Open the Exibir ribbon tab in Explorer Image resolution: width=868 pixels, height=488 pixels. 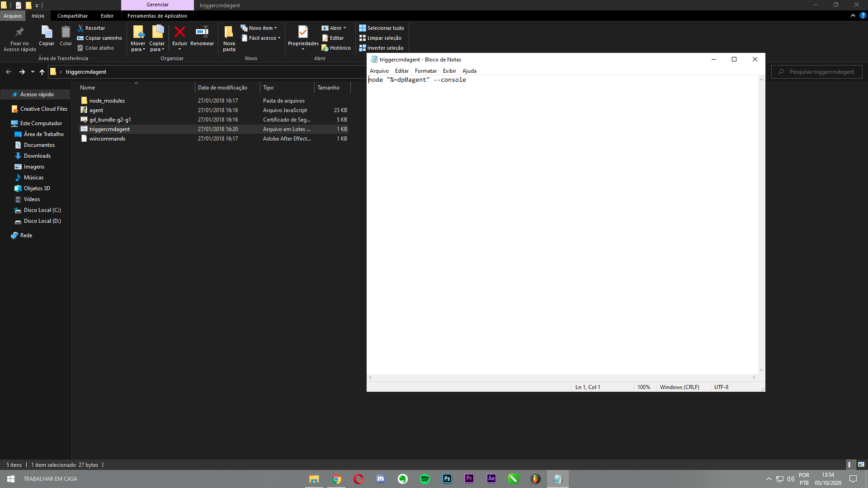click(x=107, y=16)
